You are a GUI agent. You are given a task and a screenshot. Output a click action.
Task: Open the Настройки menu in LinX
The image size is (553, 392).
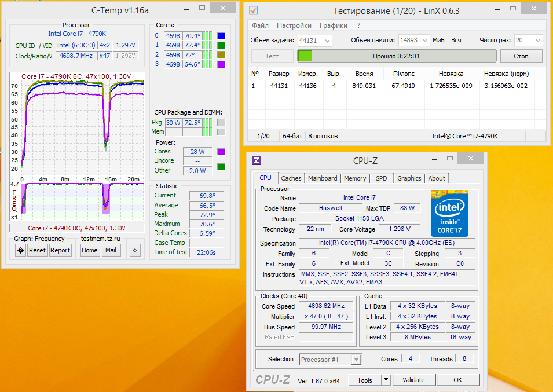294,25
